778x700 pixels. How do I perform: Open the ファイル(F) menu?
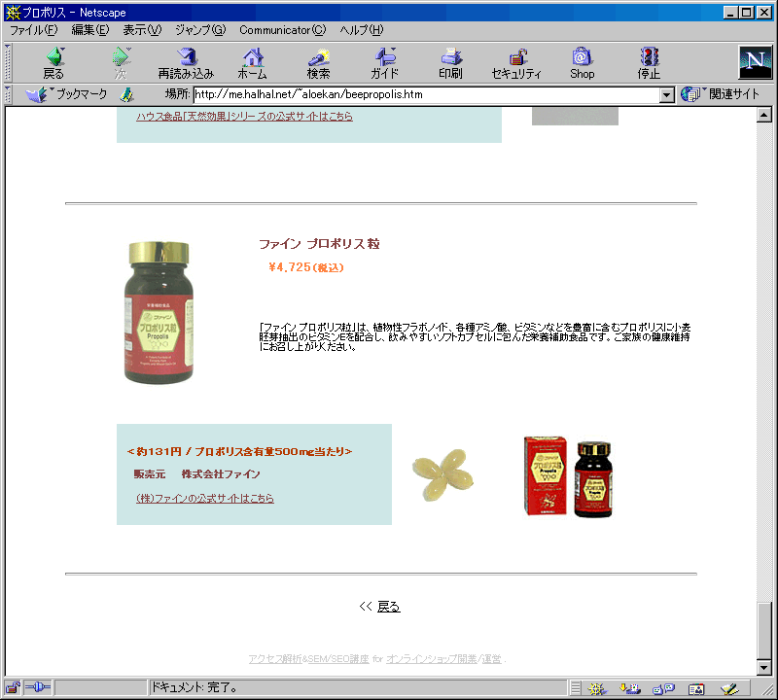[x=34, y=30]
